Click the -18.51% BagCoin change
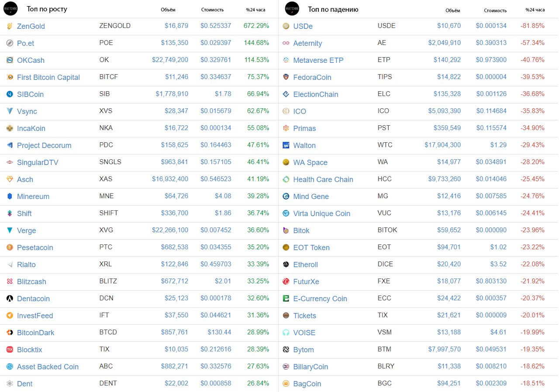Image resolution: width=559 pixels, height=392 pixels. [x=532, y=383]
